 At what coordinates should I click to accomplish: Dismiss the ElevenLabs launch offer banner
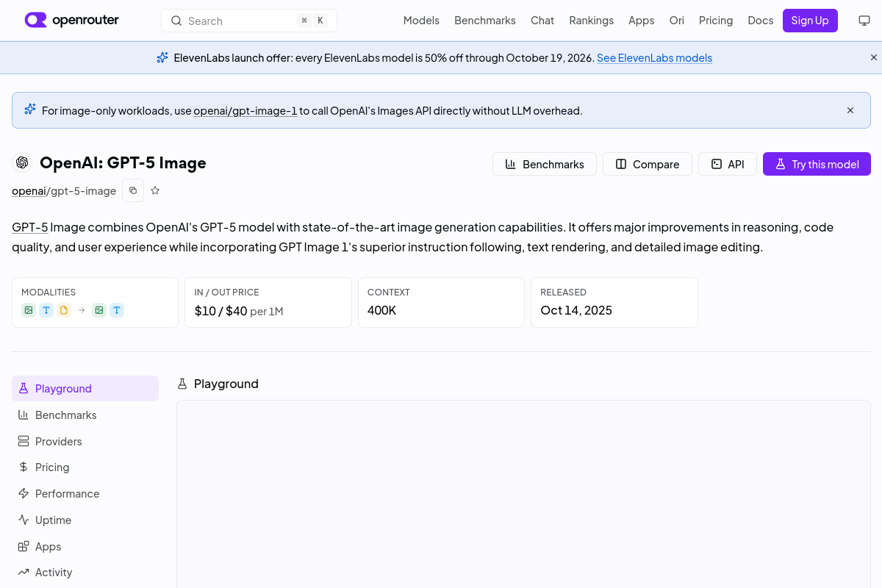(874, 57)
